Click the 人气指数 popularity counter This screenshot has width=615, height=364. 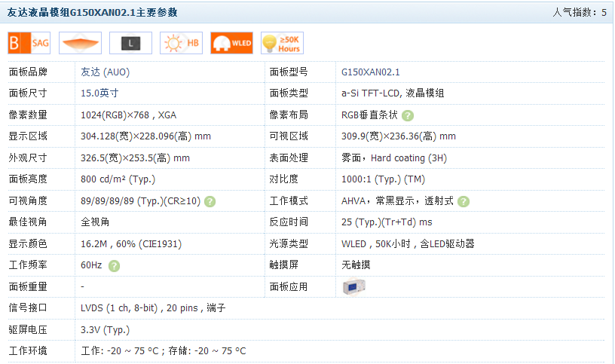(x=579, y=13)
